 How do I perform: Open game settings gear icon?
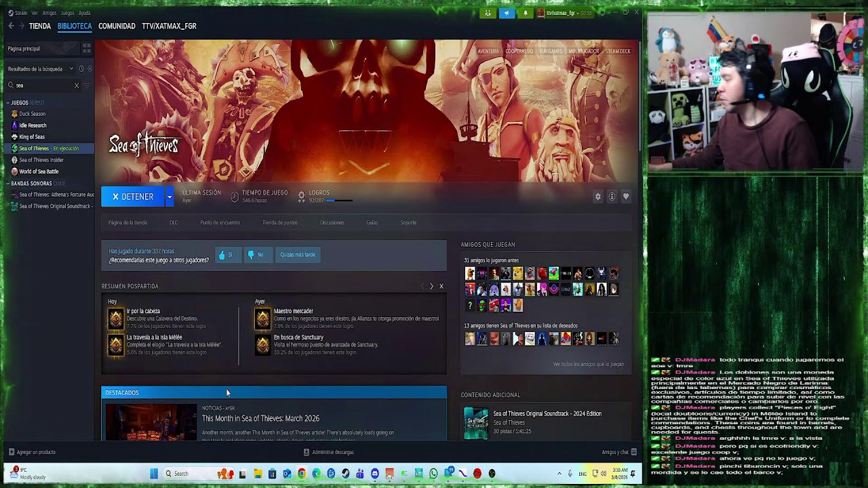pyautogui.click(x=597, y=197)
